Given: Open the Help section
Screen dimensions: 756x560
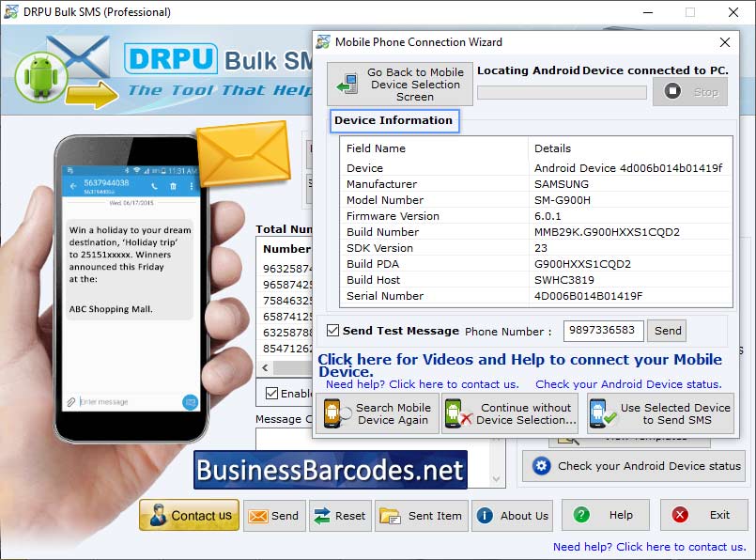Looking at the screenshot, I should click(606, 515).
